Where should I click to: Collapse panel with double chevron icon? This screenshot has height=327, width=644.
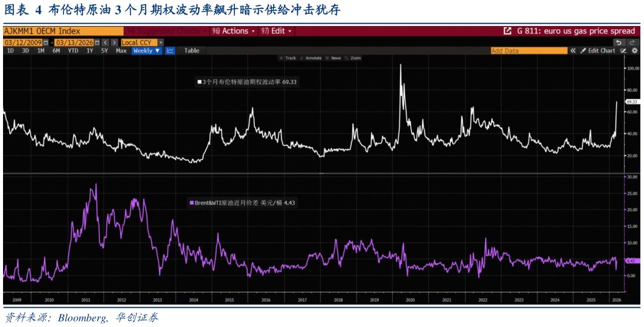coord(573,51)
